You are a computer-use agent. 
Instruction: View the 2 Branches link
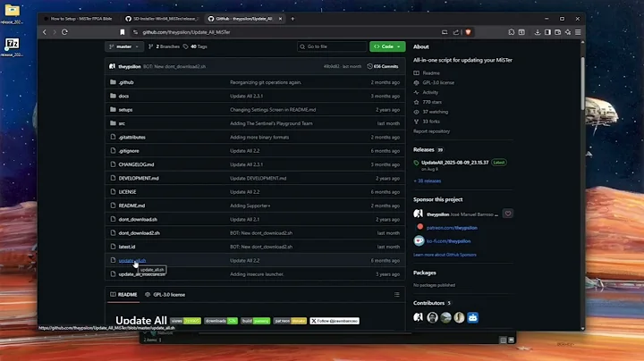click(x=164, y=46)
